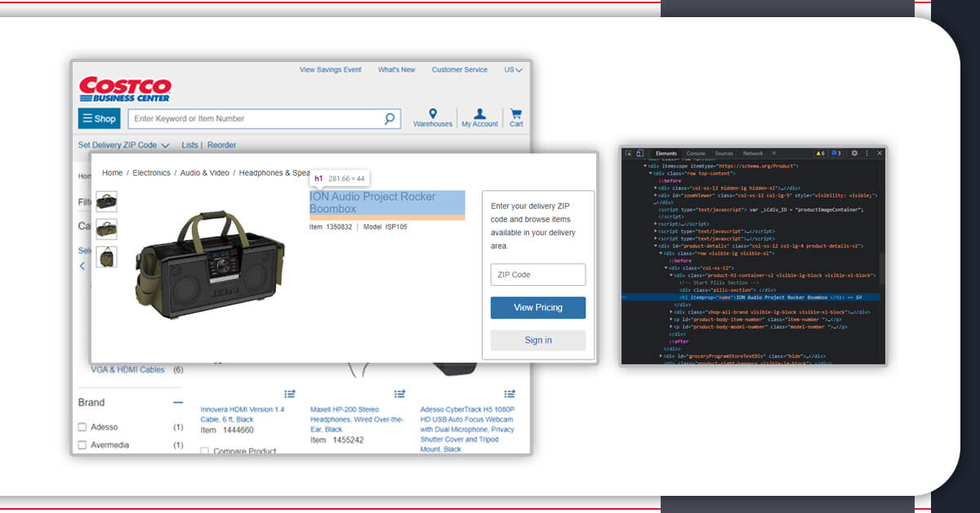
Task: Open Innovera HDMI Version 1.4 Cable product
Action: point(243,414)
